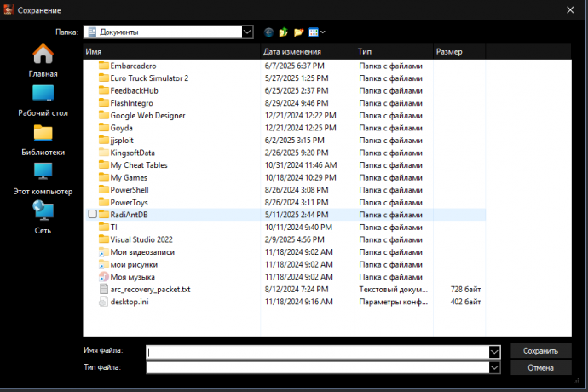The image size is (588, 392).
Task: Go to Рабочий стол in sidebar
Action: tap(43, 100)
